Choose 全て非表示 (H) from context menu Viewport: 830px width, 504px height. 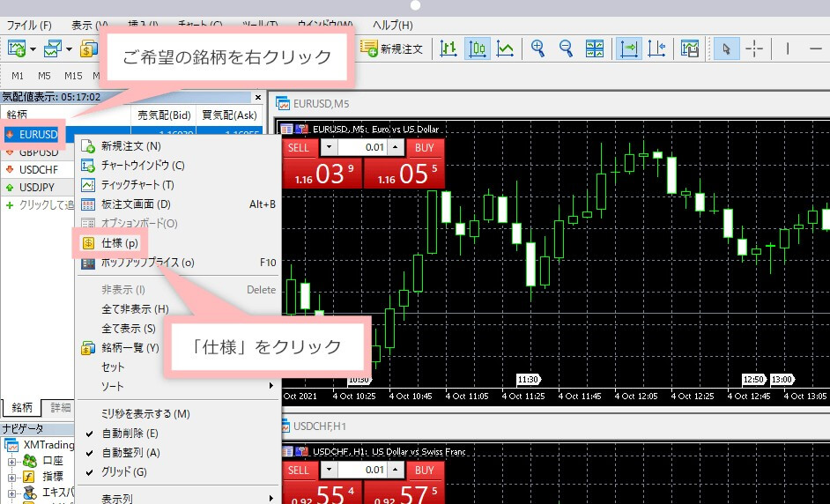tap(135, 309)
